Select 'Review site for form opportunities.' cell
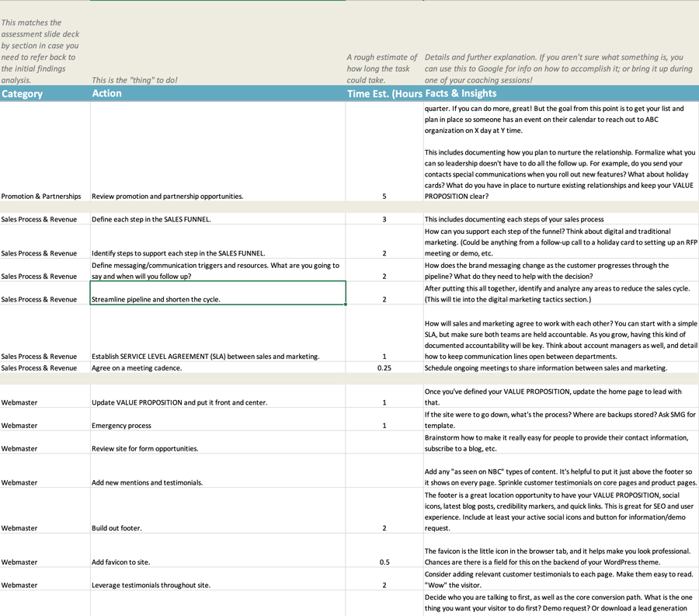 pyautogui.click(x=217, y=443)
